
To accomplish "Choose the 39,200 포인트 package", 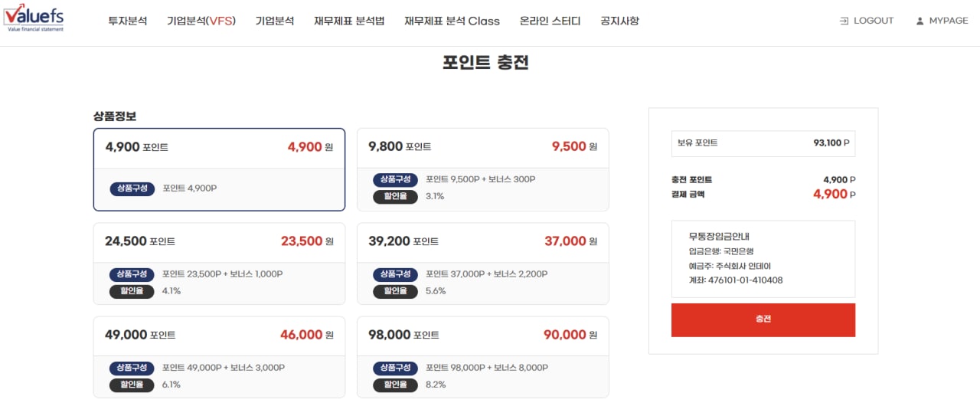I will click(x=482, y=264).
